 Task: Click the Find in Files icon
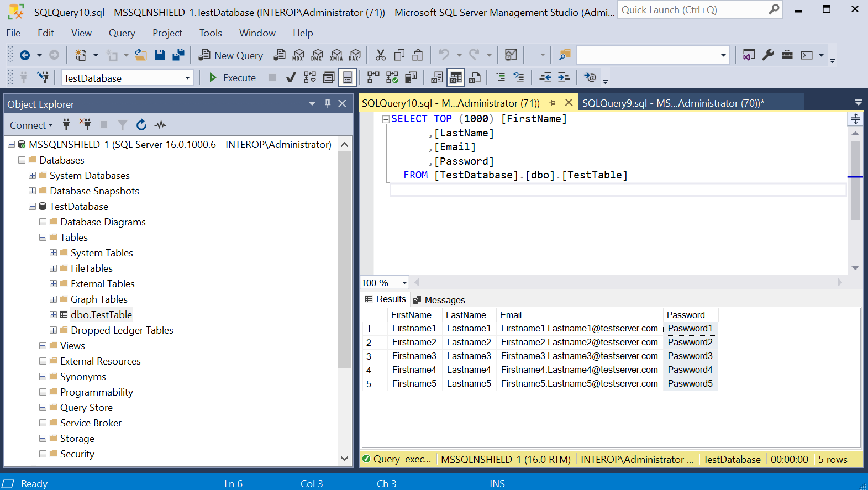564,55
